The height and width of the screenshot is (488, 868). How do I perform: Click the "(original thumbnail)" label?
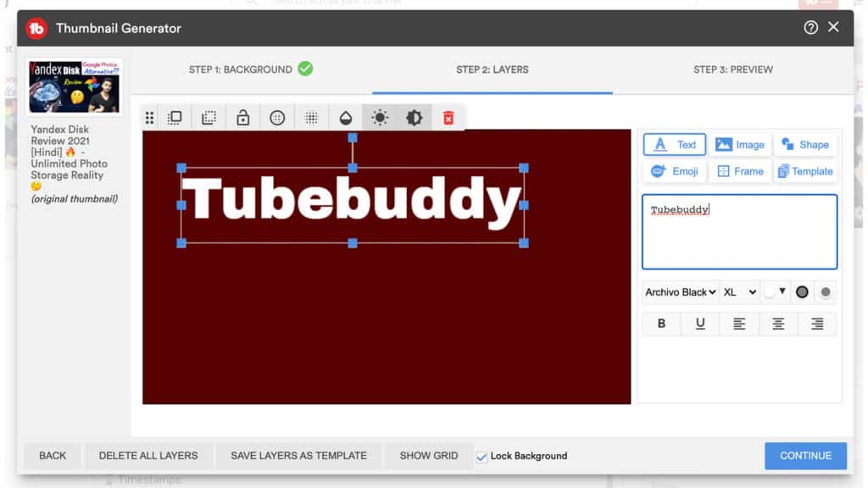[75, 198]
